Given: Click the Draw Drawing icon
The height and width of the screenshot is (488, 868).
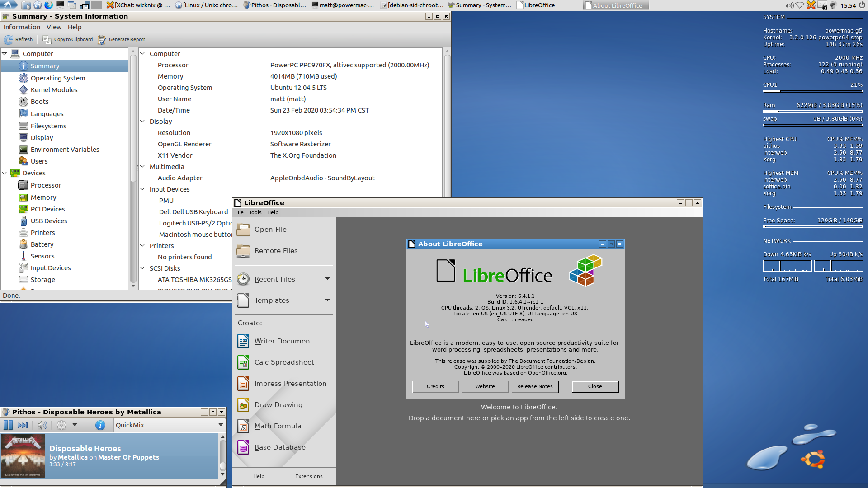Looking at the screenshot, I should (x=243, y=405).
